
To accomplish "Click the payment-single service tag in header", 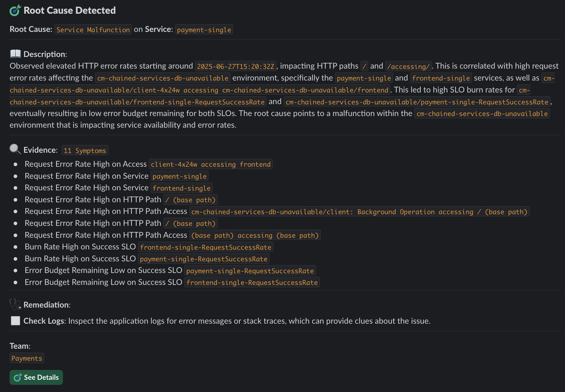I will [x=204, y=30].
